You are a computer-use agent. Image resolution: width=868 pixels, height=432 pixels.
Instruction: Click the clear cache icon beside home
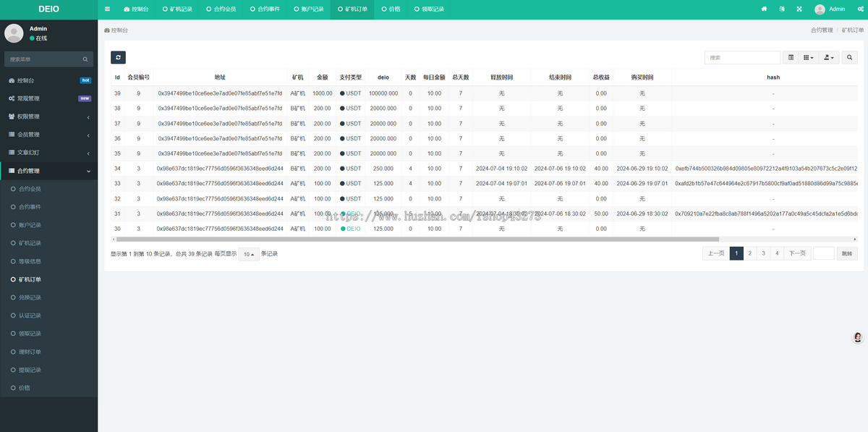(x=782, y=9)
